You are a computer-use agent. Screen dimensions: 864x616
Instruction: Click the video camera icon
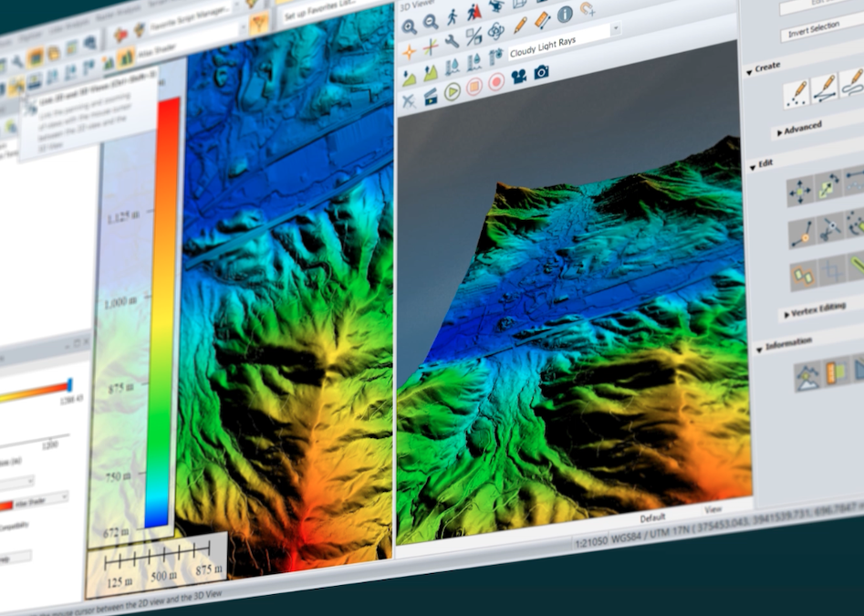point(518,76)
